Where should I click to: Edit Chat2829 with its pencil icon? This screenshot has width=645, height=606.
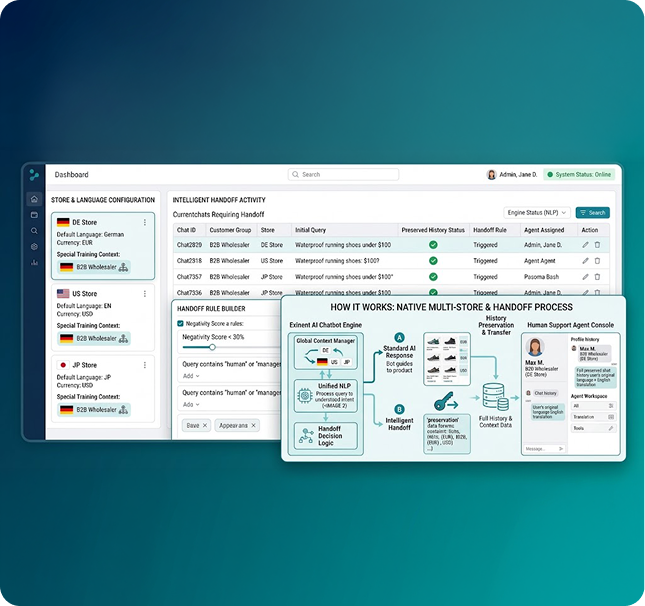(x=585, y=245)
